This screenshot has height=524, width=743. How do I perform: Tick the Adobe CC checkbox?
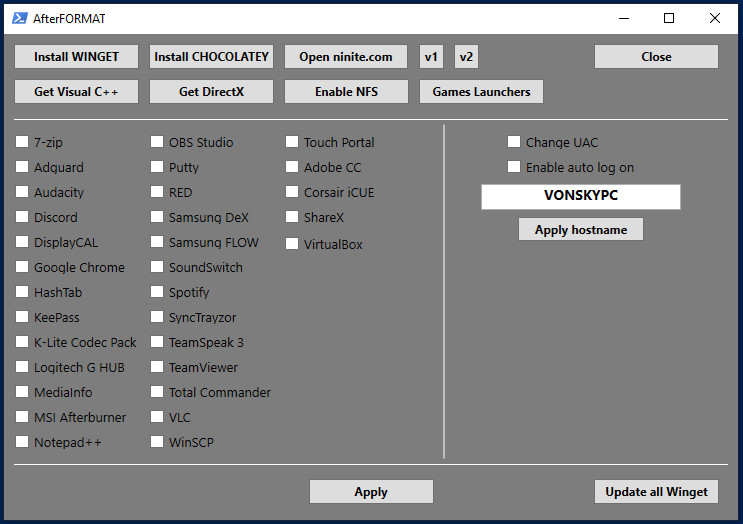point(292,167)
